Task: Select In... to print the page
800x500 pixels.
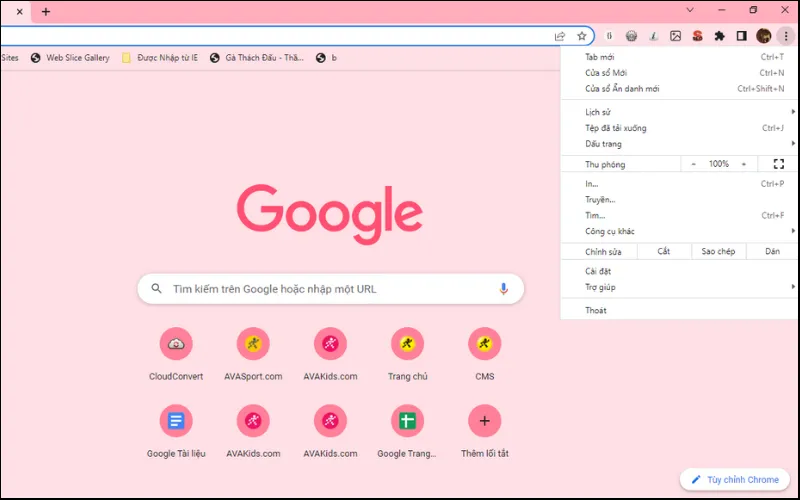Action: [679, 184]
